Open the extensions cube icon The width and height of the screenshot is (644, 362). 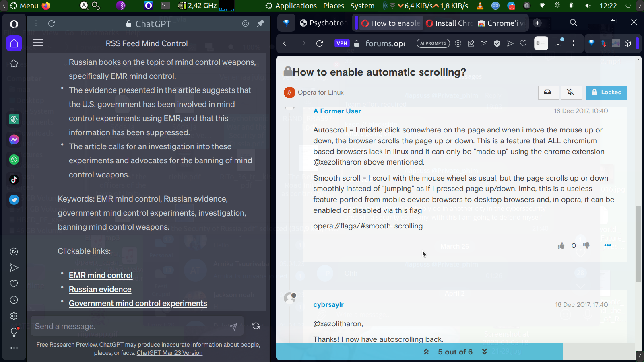pos(627,43)
